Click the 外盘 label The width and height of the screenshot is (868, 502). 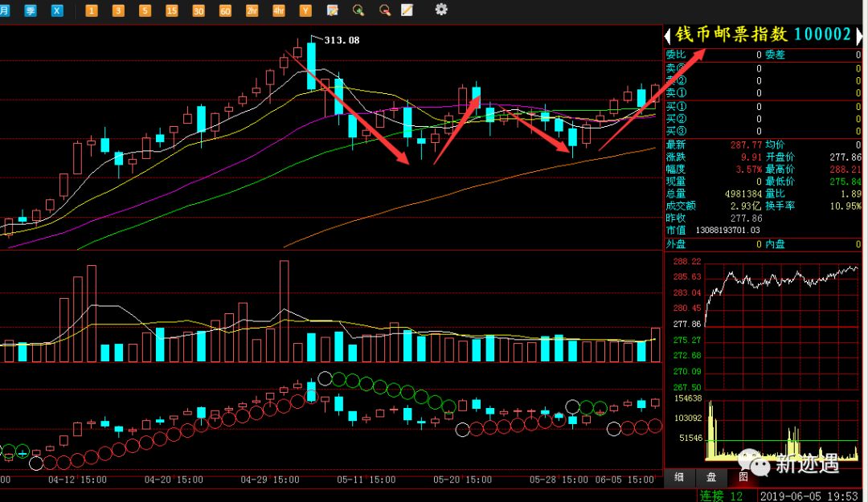pyautogui.click(x=675, y=244)
